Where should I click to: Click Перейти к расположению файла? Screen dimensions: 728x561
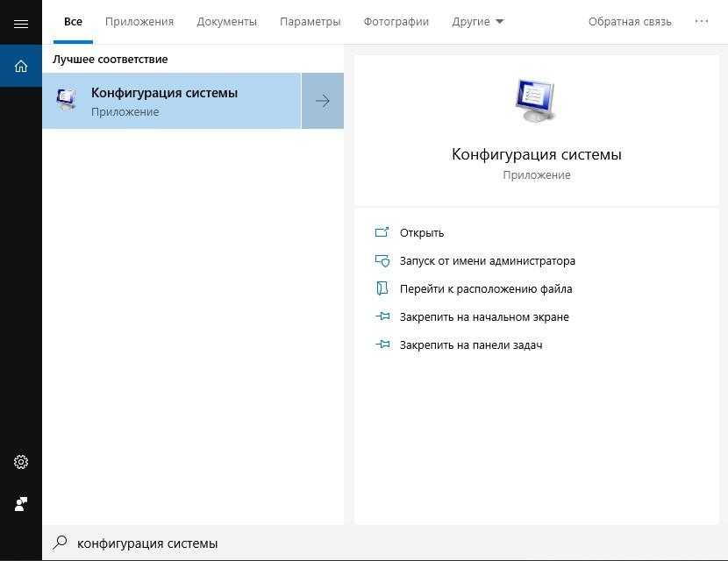click(485, 288)
